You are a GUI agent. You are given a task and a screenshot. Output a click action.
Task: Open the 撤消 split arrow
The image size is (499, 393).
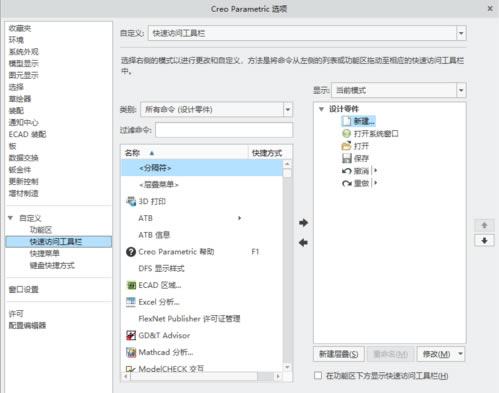point(376,171)
